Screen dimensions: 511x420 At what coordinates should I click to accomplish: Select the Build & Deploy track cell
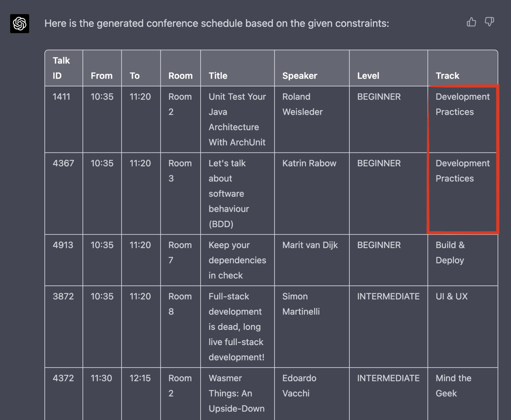[x=450, y=253]
